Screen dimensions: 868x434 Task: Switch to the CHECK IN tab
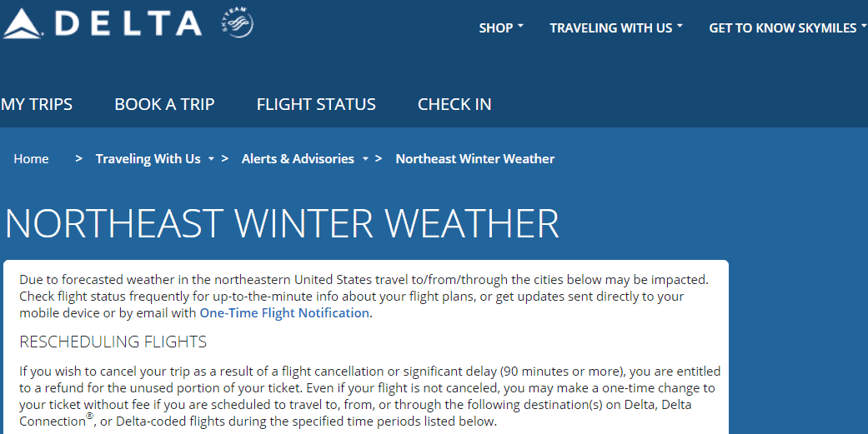pos(454,104)
